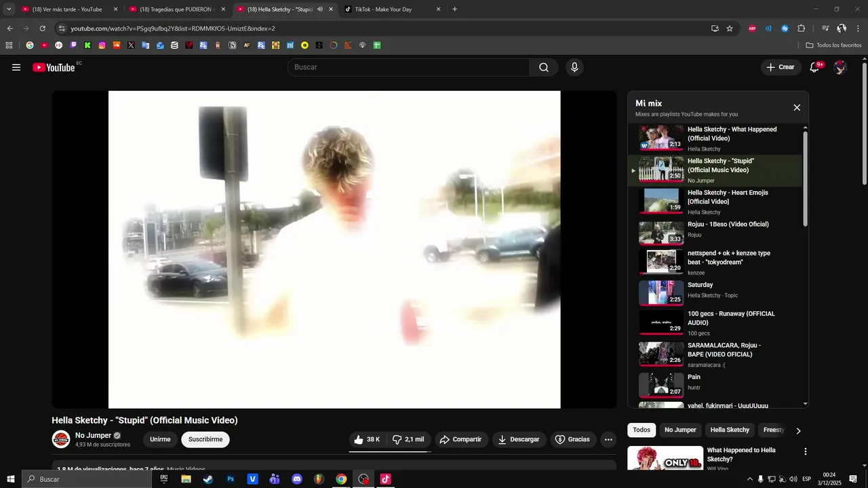Show hidden system tray icons
Screen dimensions: 868x488
tap(749, 479)
